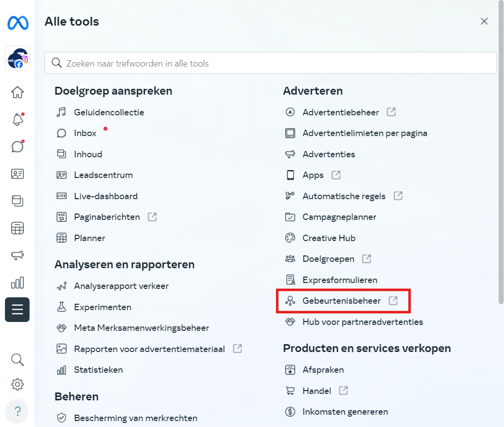This screenshot has width=504, height=427.
Task: Open Automatische regels
Action: click(343, 196)
